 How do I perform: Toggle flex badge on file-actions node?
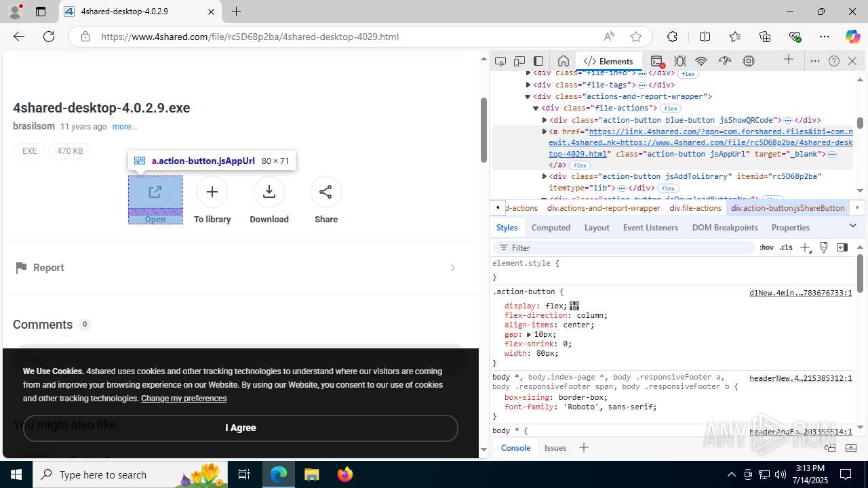point(671,108)
